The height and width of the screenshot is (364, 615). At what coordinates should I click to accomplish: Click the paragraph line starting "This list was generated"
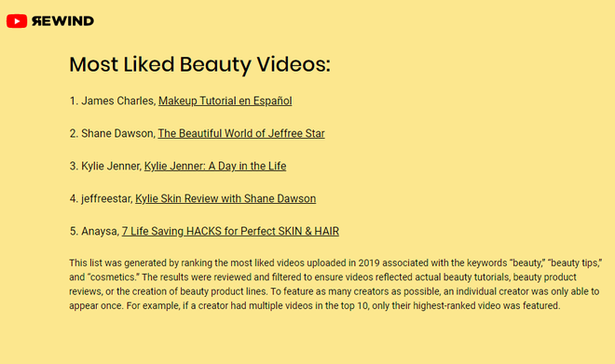[335, 263]
